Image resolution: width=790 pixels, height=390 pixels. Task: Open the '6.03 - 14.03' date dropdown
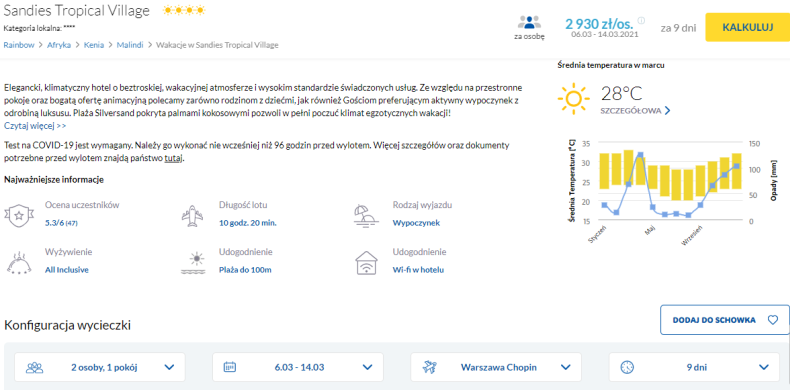[298, 367]
